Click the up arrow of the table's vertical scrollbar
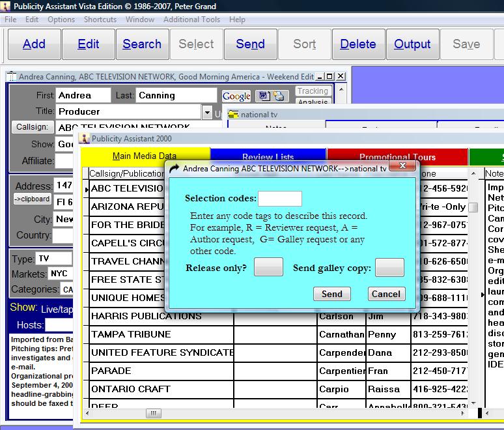504x430 pixels. [473, 174]
